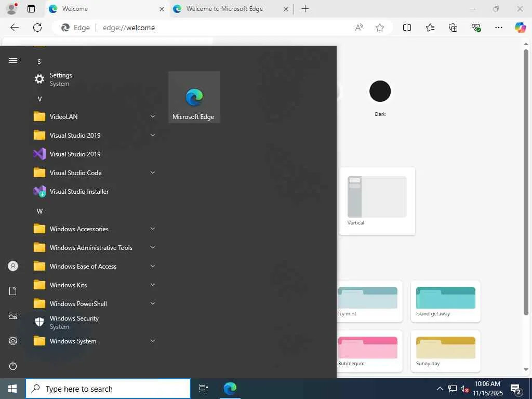Open Settings gear in Start sidebar
The height and width of the screenshot is (399, 532).
point(13,341)
